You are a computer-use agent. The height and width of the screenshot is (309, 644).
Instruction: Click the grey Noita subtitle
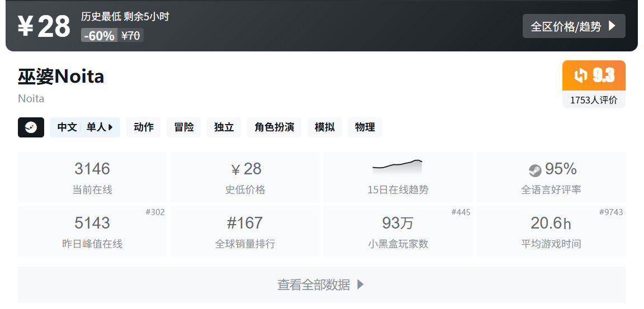coord(31,99)
